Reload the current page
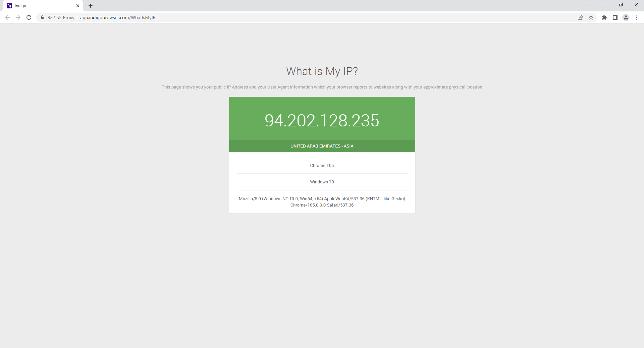This screenshot has height=348, width=644. [x=29, y=17]
